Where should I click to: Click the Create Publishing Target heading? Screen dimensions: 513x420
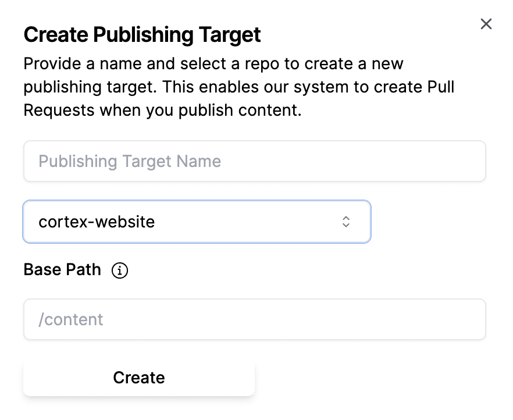(142, 35)
